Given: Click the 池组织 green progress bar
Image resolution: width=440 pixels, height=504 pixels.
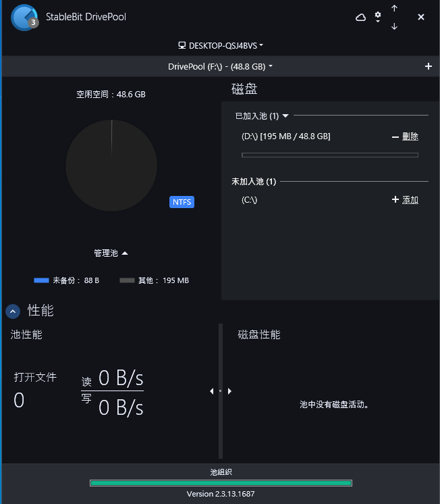Looking at the screenshot, I should point(221,483).
